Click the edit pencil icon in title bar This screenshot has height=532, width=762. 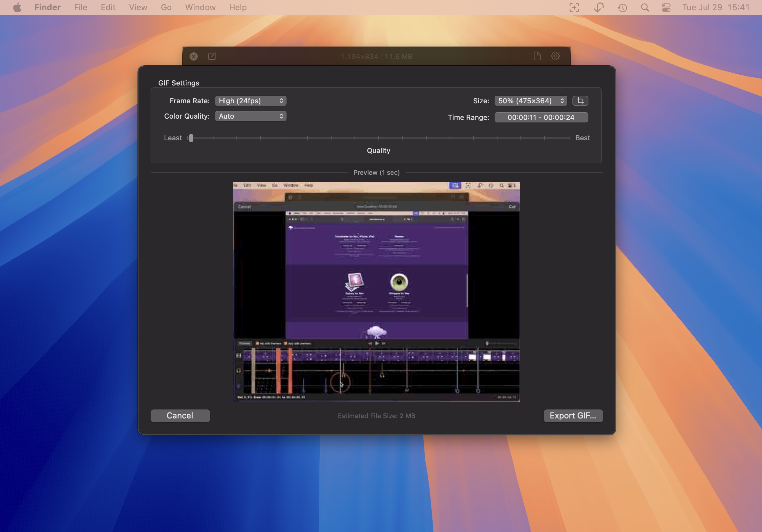pyautogui.click(x=212, y=56)
